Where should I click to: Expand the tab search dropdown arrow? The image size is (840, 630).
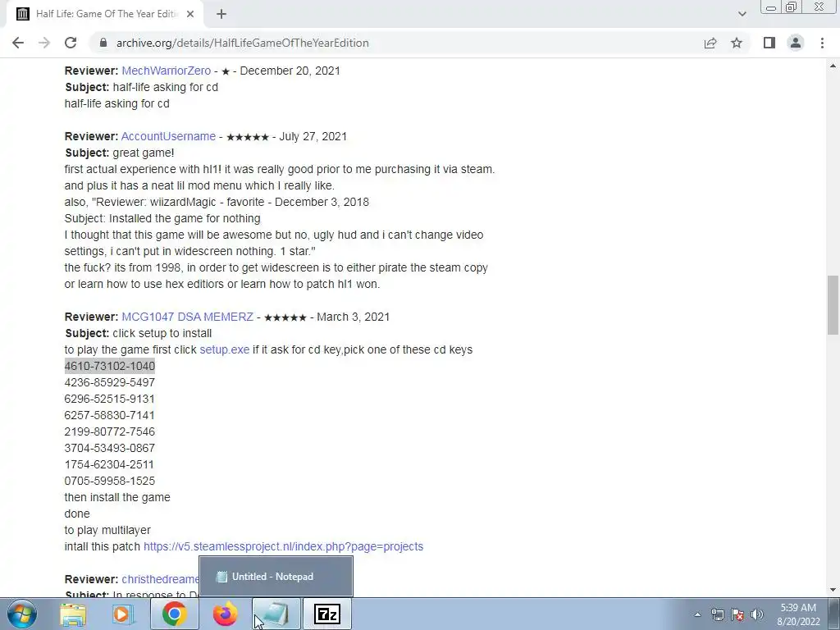pyautogui.click(x=742, y=14)
